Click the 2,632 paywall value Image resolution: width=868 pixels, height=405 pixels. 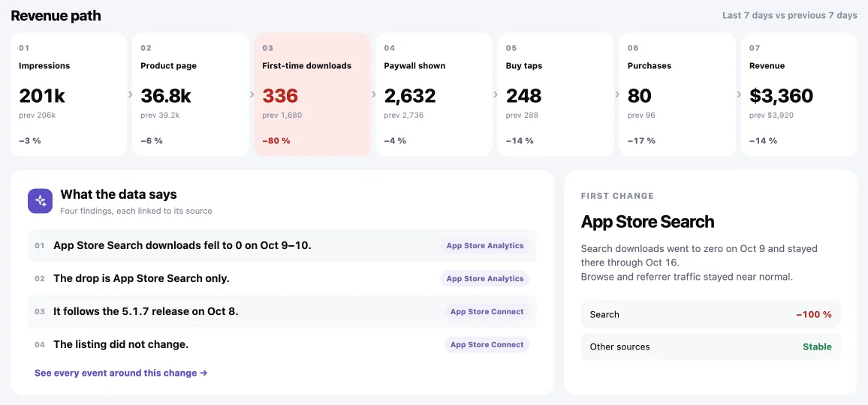[x=410, y=96]
